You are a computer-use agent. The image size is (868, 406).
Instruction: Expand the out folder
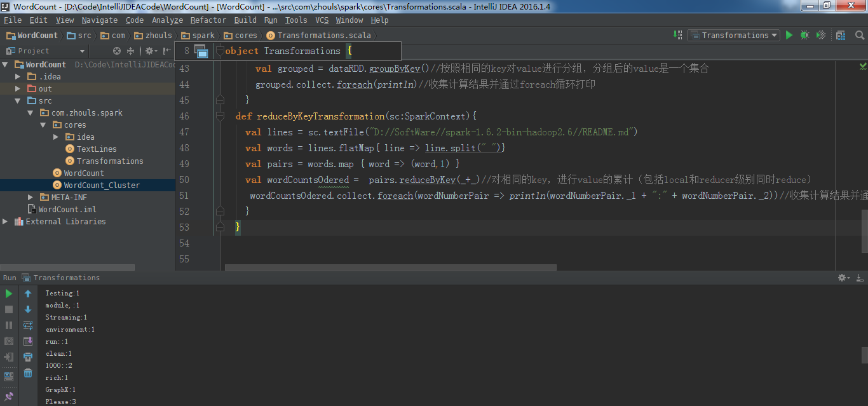[18, 89]
